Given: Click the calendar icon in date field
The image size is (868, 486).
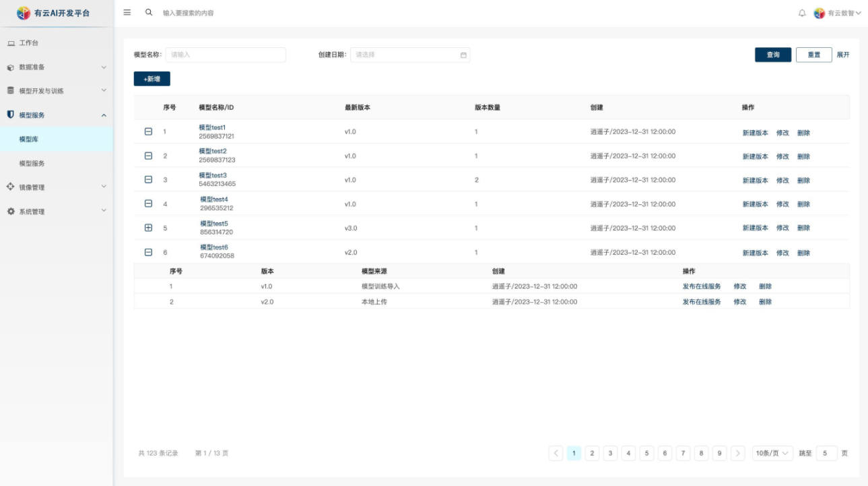Looking at the screenshot, I should (463, 55).
